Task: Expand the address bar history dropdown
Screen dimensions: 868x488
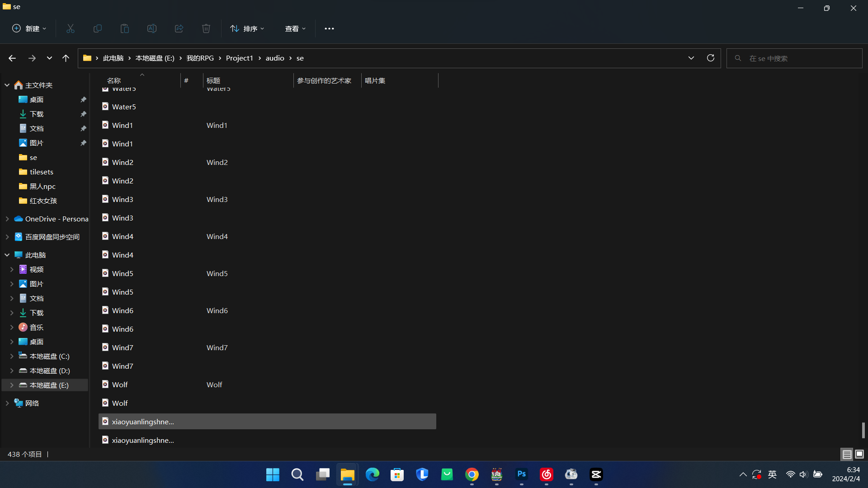Action: tap(691, 58)
